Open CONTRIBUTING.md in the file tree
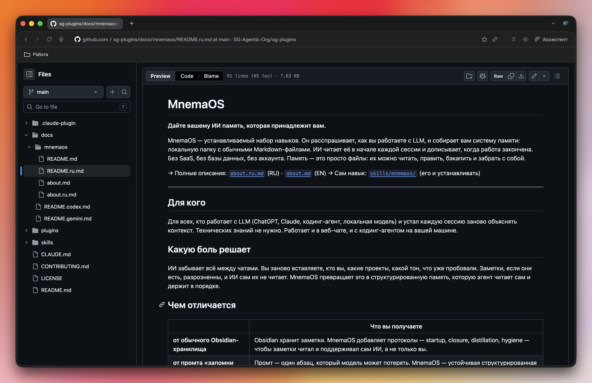 (x=65, y=266)
